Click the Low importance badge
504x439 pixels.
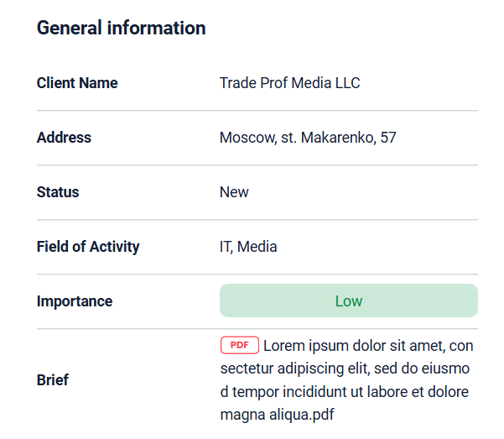click(349, 301)
